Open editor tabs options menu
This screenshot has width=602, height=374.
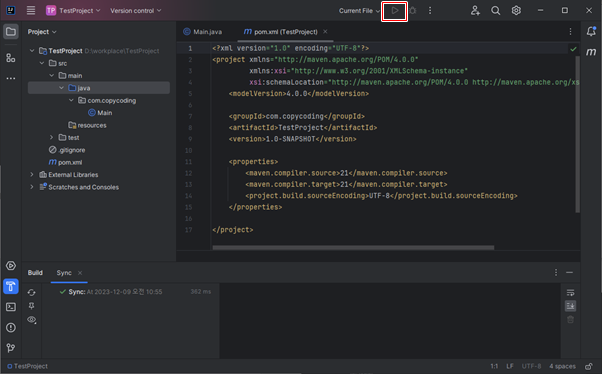tap(571, 31)
